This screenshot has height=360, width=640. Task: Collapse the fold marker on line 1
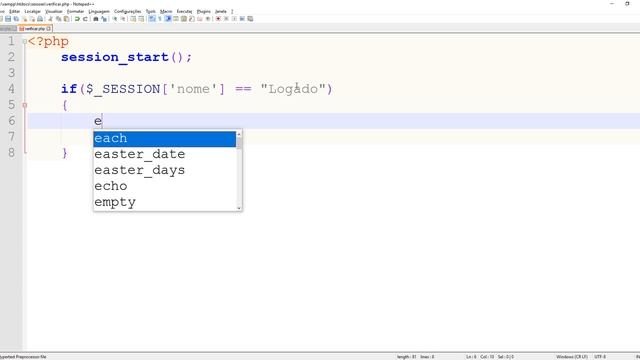pyautogui.click(x=24, y=42)
